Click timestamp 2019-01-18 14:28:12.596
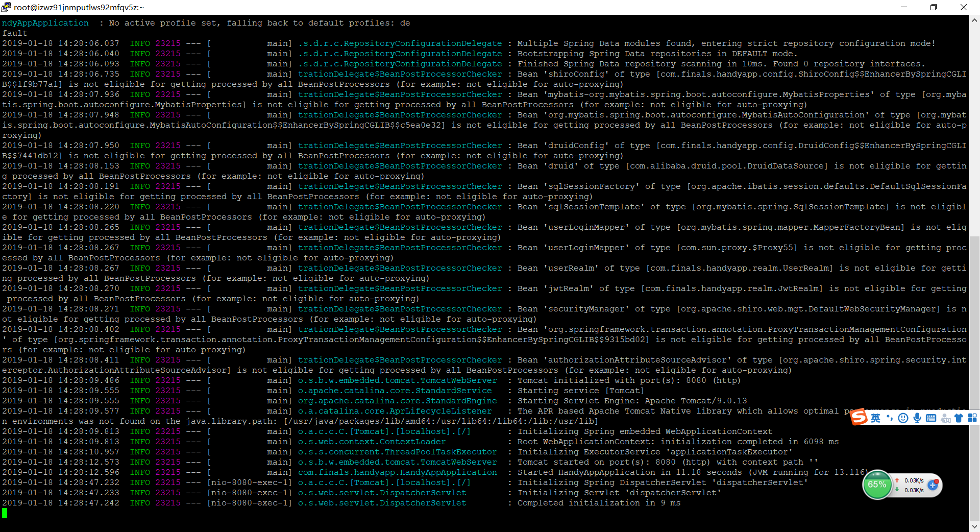This screenshot has width=980, height=532. tap(61, 472)
